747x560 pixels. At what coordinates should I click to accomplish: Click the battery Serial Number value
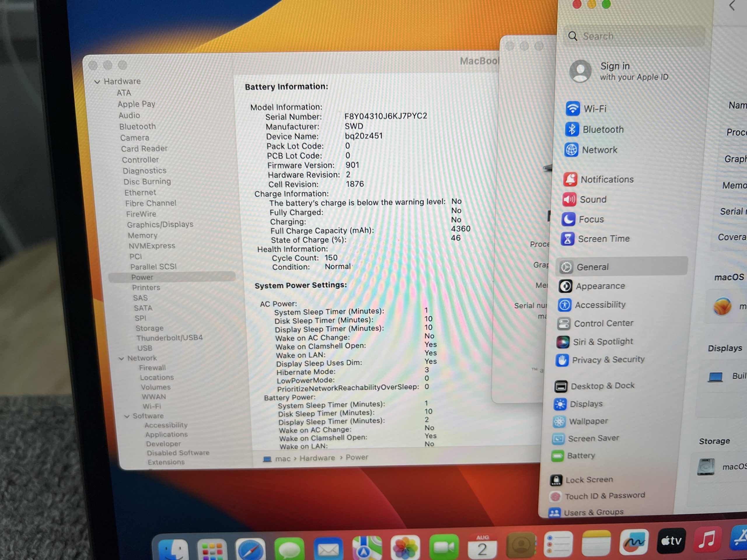(386, 116)
